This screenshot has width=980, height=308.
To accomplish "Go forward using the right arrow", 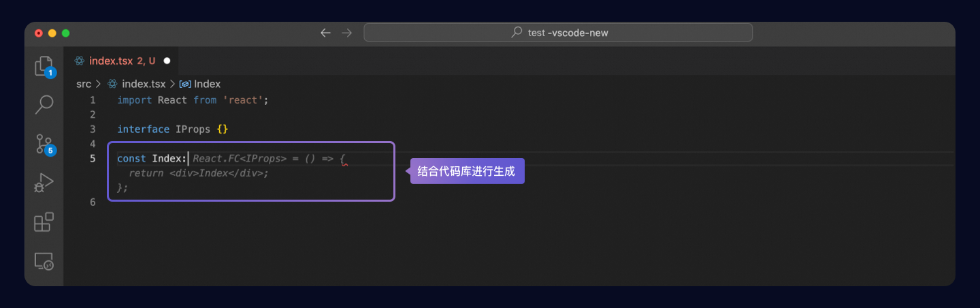I will [x=347, y=33].
